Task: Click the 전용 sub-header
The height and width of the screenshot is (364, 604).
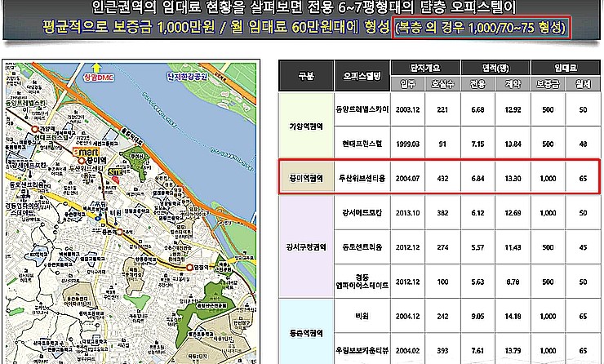Action: [x=477, y=83]
